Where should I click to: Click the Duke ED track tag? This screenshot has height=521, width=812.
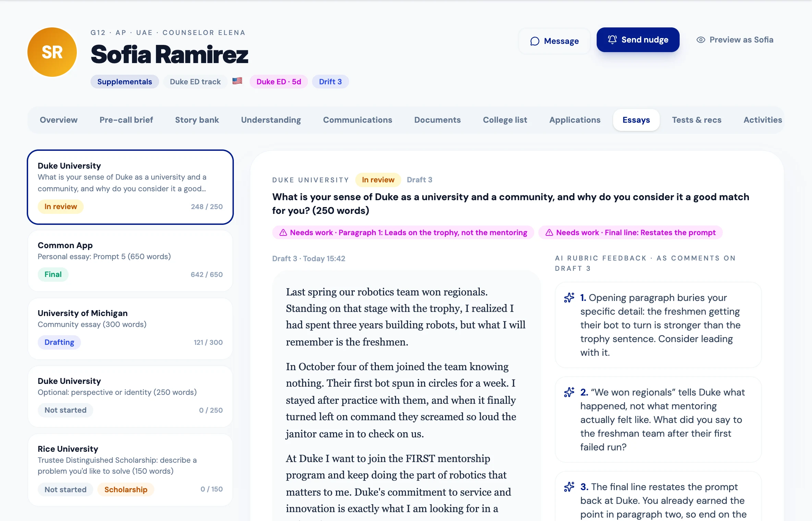[195, 82]
